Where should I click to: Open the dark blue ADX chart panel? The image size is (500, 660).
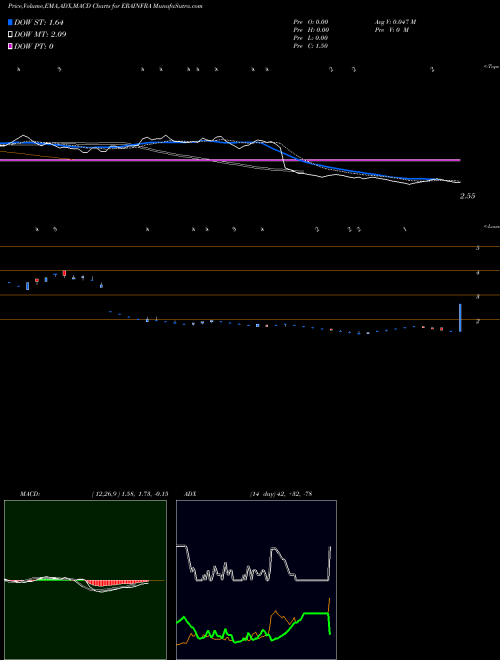256,580
